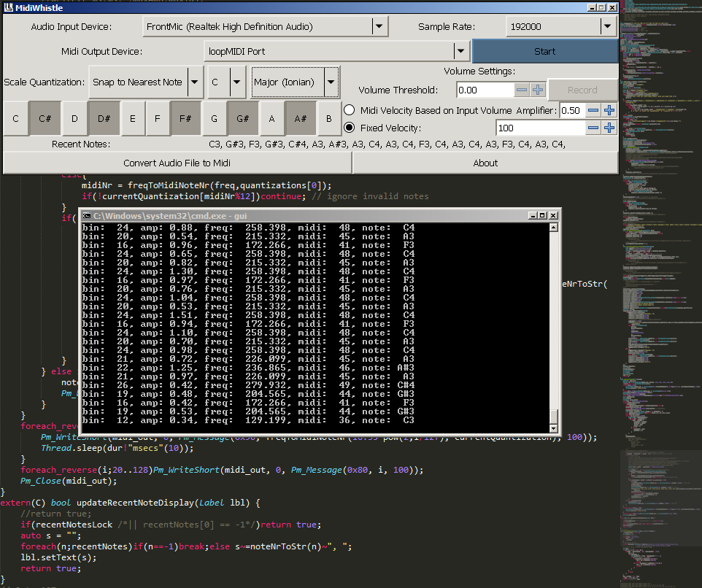
Task: Click cmd.exe window title bar icon
Action: click(x=86, y=215)
